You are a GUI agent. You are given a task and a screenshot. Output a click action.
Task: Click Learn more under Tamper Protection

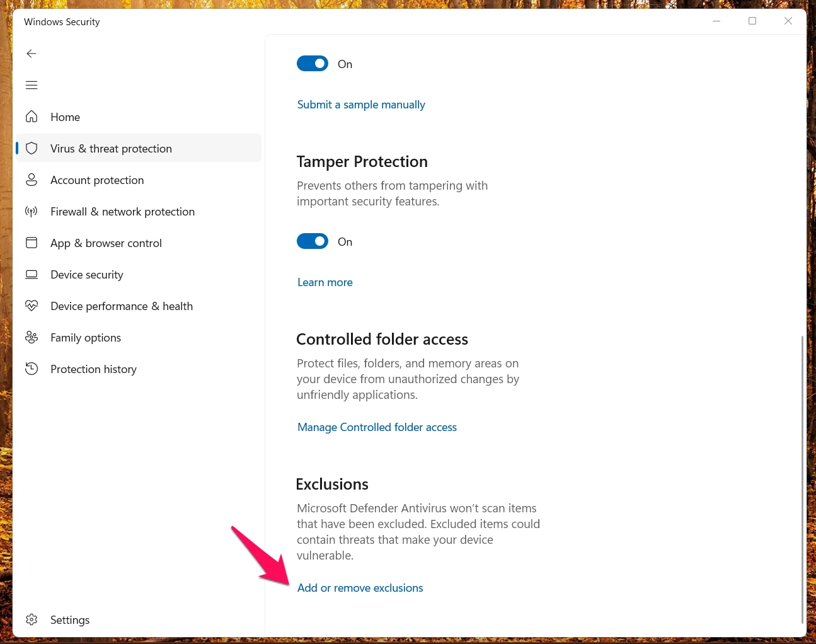pyautogui.click(x=325, y=282)
